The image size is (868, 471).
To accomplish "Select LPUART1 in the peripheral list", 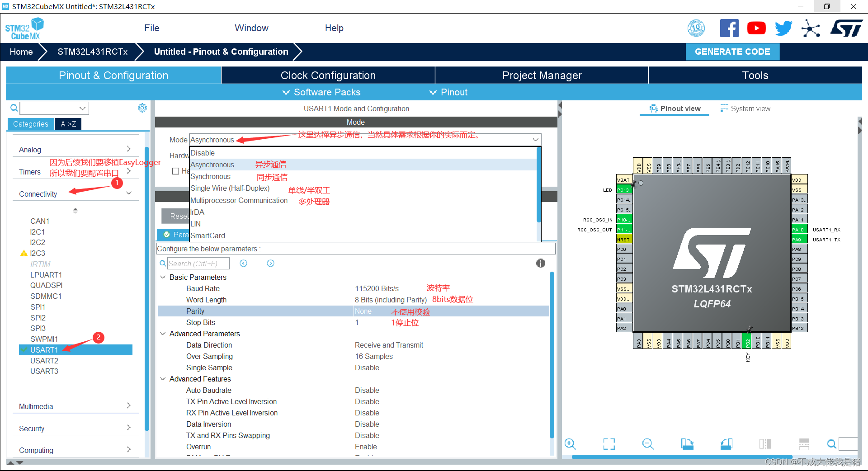I will 46,275.
